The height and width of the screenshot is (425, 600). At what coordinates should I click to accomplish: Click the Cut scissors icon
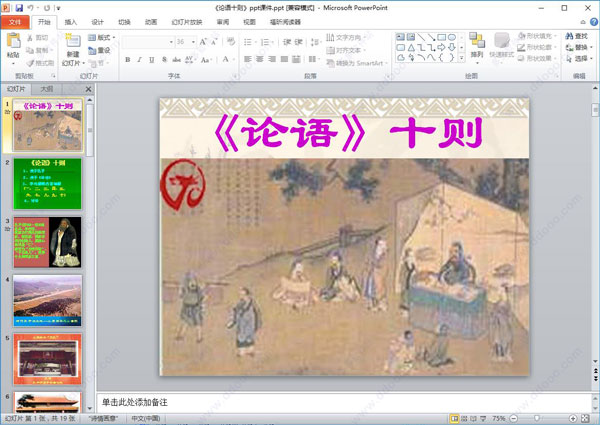(30, 37)
